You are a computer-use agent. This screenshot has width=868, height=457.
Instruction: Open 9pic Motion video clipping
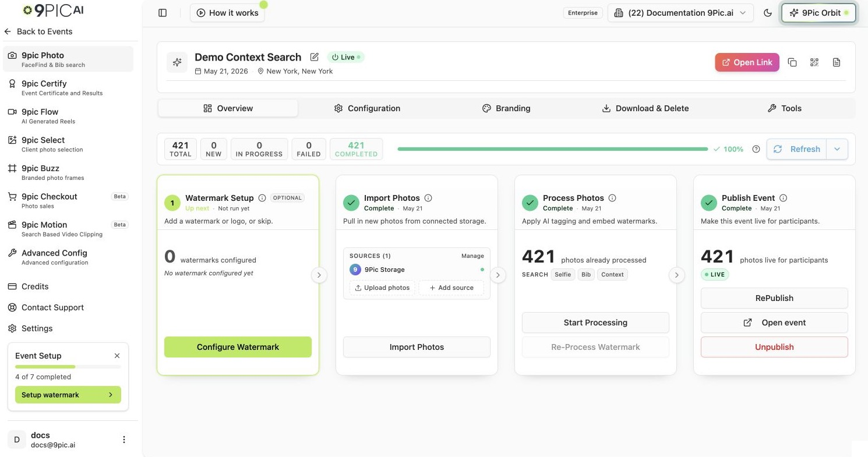click(x=68, y=229)
